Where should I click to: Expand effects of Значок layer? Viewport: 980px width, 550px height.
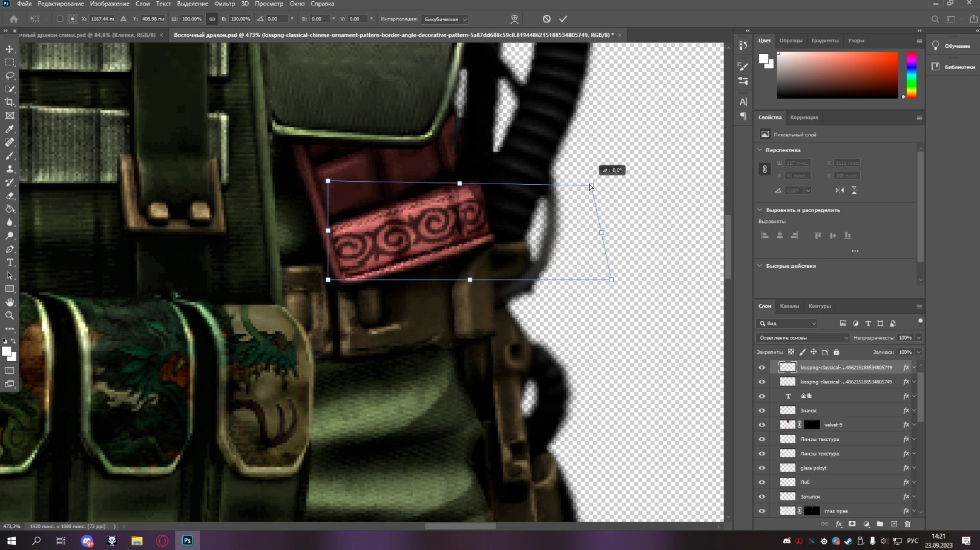coord(914,411)
